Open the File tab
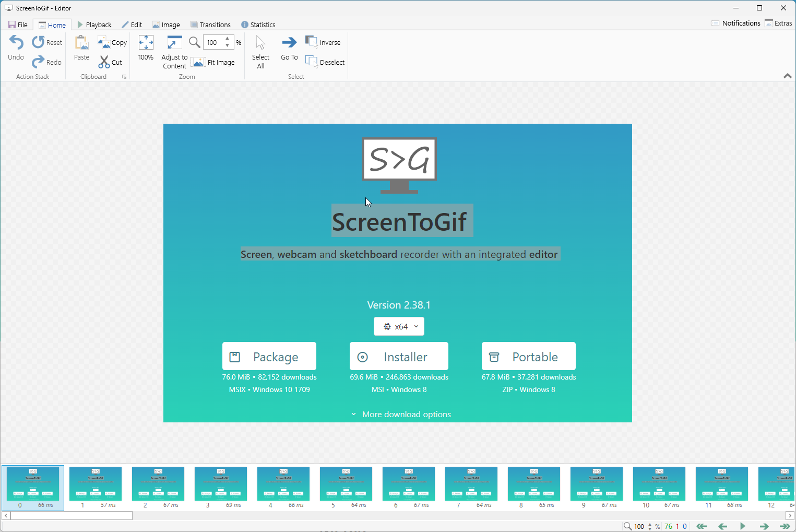This screenshot has width=796, height=532. [x=18, y=25]
